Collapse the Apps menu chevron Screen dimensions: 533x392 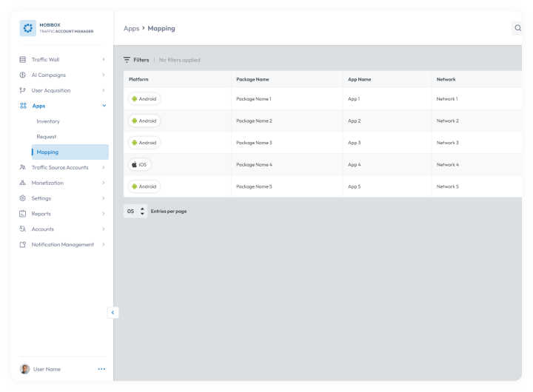coord(104,106)
